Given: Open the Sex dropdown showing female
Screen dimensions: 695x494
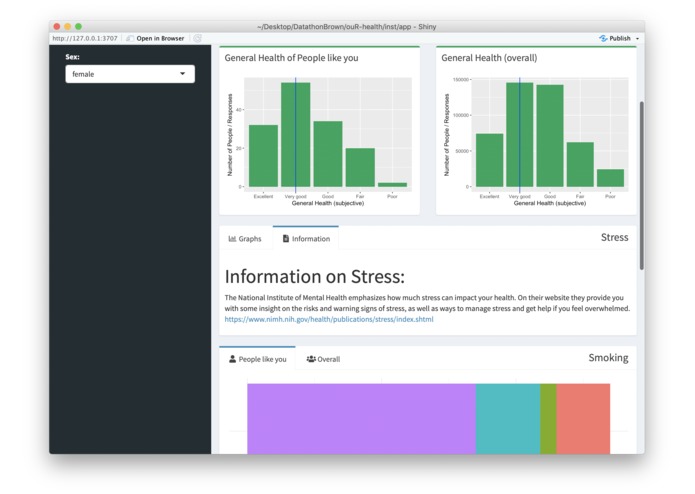Looking at the screenshot, I should 130,74.
